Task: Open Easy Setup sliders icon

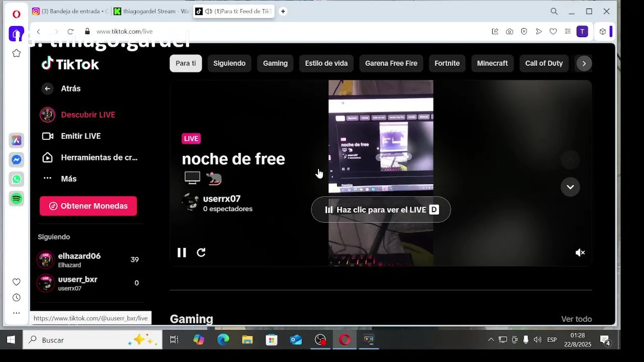Action: coord(568,31)
